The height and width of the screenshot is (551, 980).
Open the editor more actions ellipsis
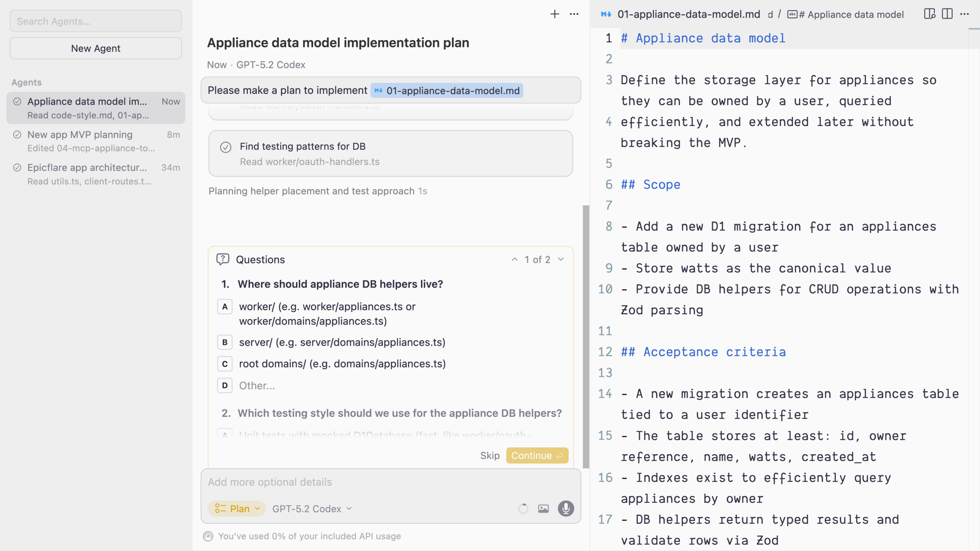pyautogui.click(x=965, y=14)
